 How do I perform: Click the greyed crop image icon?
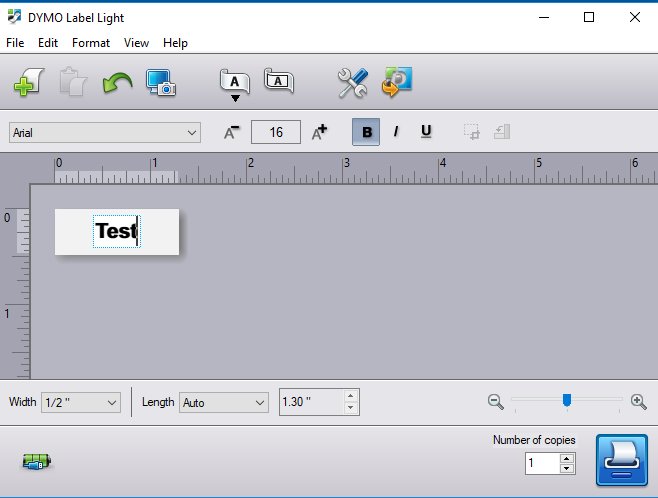(x=472, y=132)
